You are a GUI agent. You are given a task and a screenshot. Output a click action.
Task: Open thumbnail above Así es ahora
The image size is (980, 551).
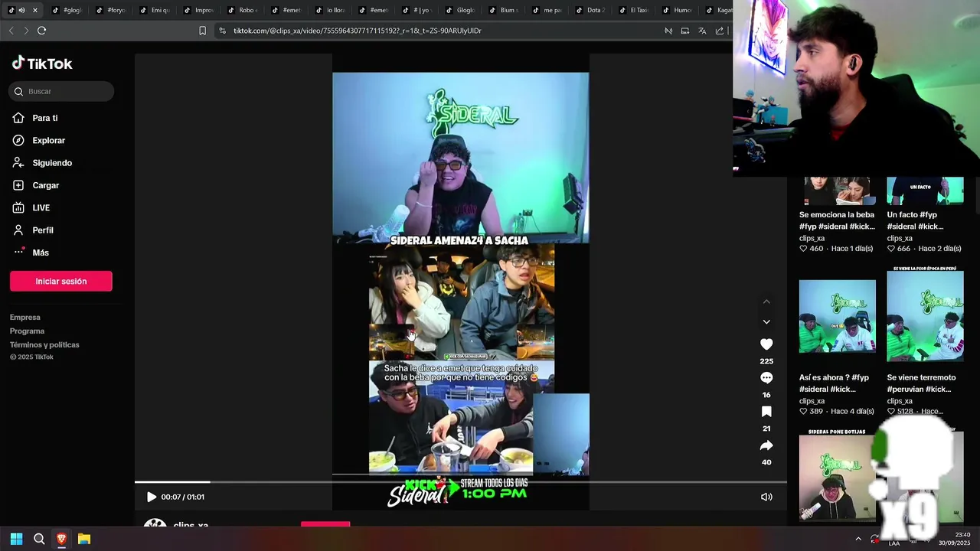[x=838, y=316]
